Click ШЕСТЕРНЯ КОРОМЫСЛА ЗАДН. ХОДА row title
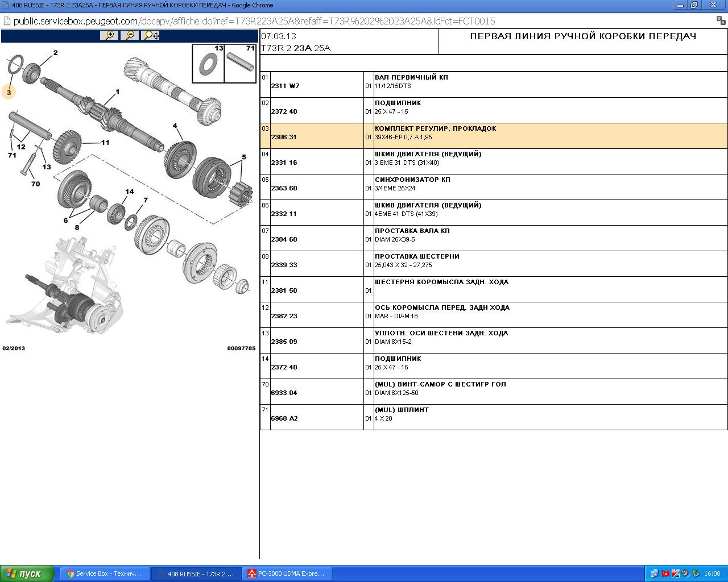 click(441, 282)
